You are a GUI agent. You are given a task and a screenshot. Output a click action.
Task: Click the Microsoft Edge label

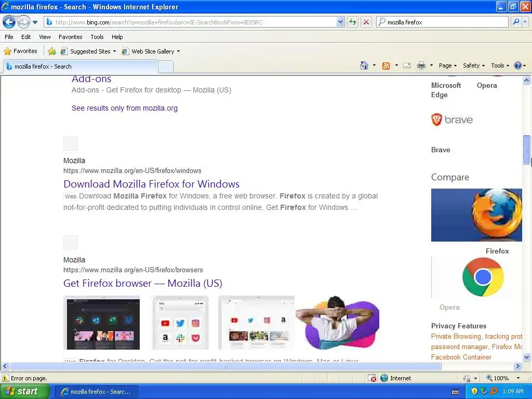[446, 90]
